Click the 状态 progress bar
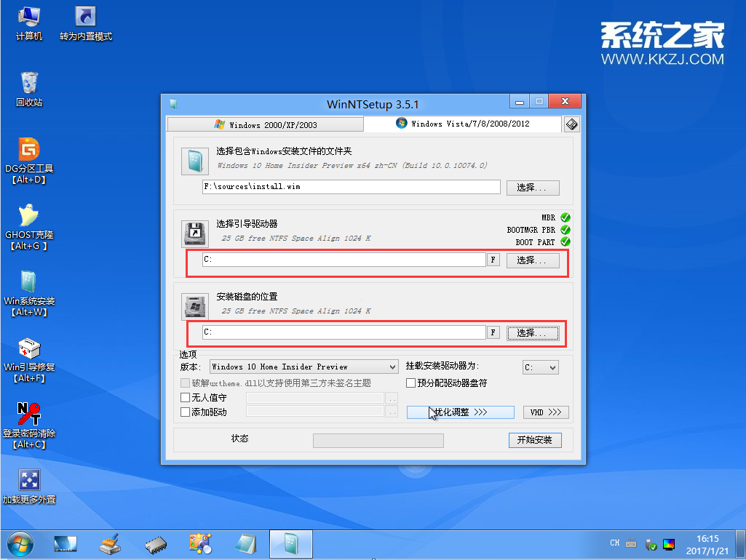 [x=378, y=440]
